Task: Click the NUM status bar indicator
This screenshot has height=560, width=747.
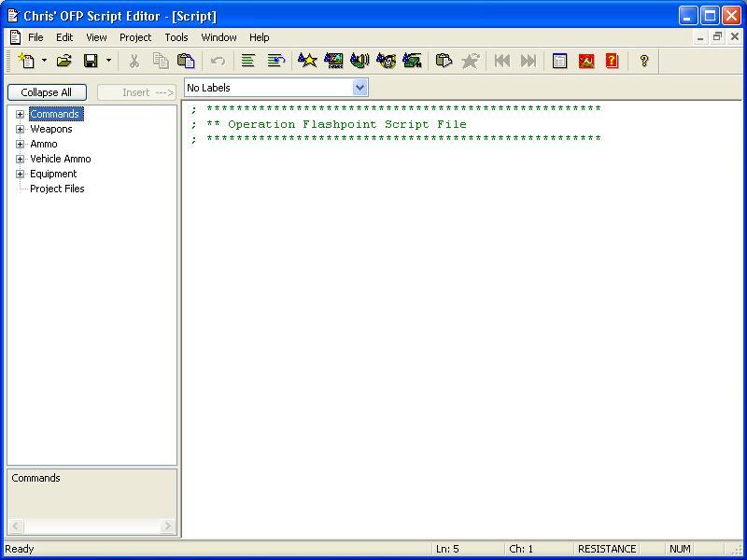Action: 680,549
